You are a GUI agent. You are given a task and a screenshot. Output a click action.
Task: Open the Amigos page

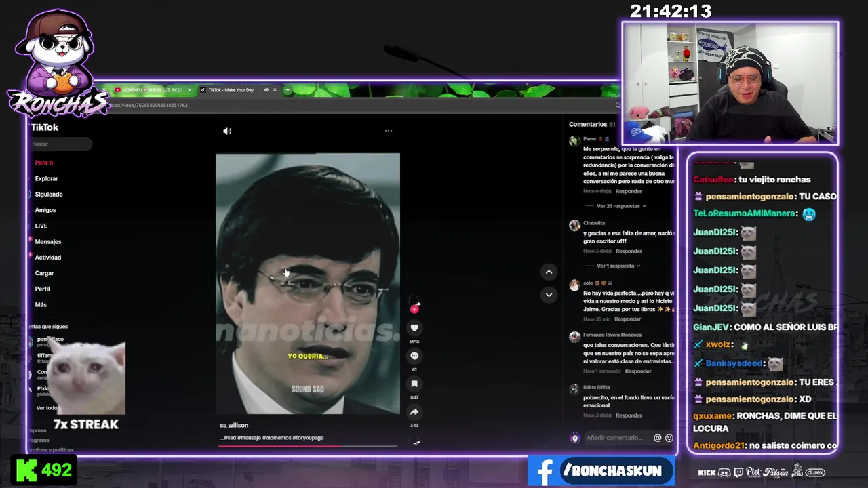[x=45, y=210]
